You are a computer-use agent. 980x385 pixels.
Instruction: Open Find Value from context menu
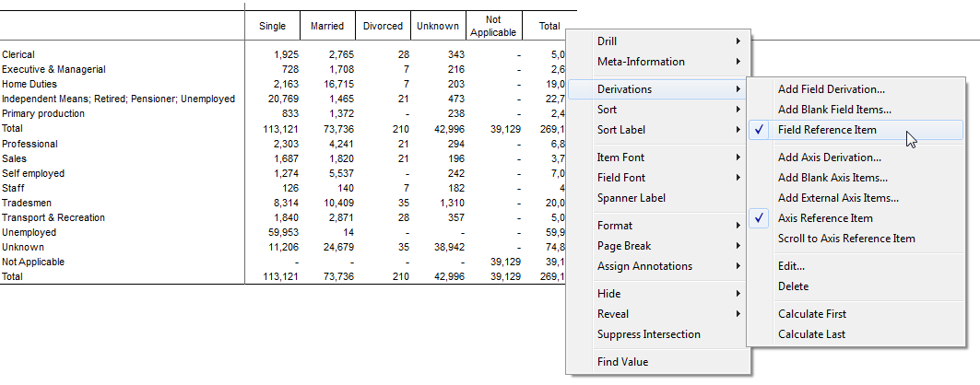point(622,362)
